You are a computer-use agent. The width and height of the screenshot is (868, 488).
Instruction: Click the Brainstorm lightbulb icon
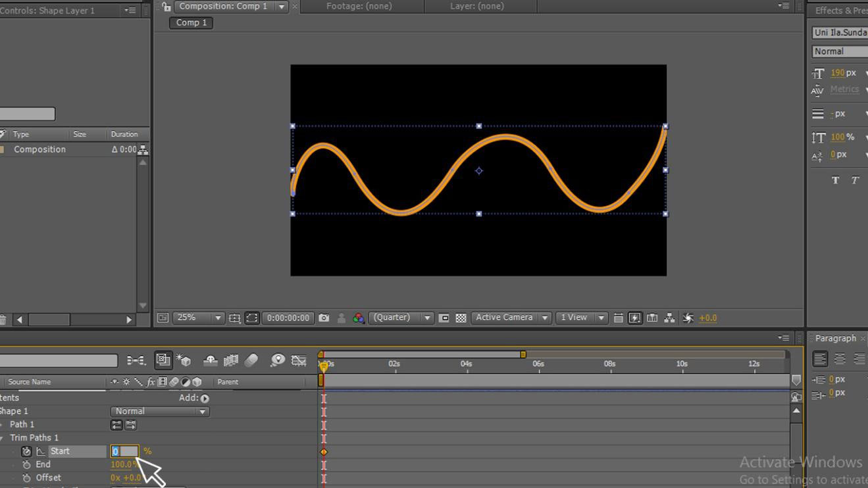[x=278, y=360]
